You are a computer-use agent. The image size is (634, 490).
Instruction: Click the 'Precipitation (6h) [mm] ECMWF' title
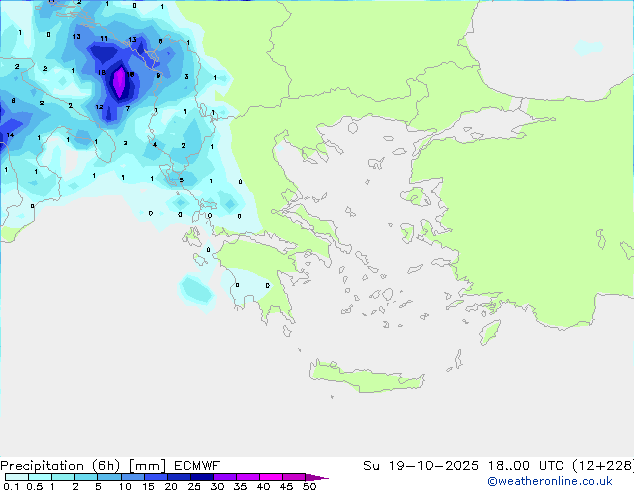110,466
